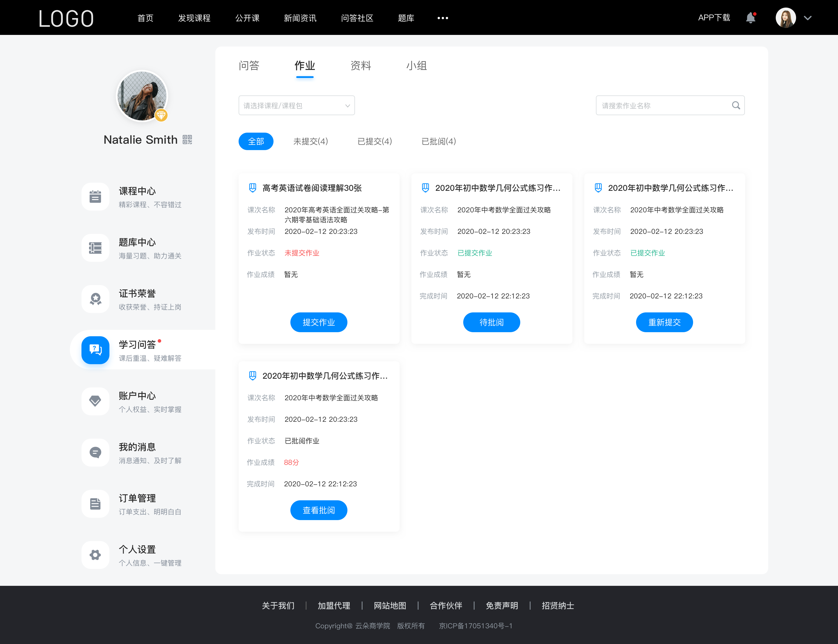
Task: Expand the 请选择课程/课程包 dropdown
Action: [296, 105]
